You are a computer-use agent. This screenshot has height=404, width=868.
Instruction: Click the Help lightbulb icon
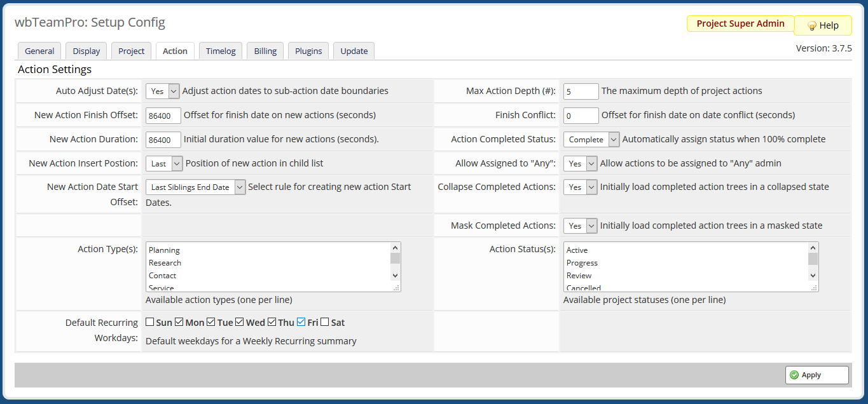click(x=811, y=26)
